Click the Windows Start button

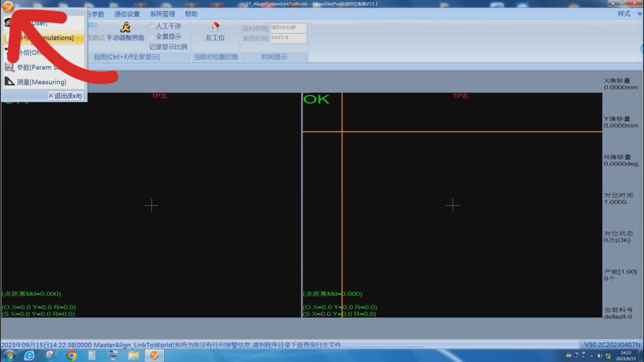[9, 355]
